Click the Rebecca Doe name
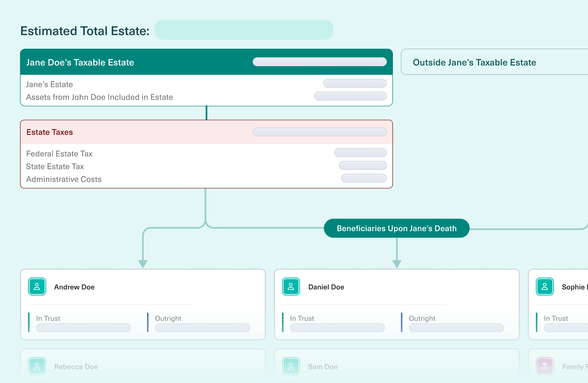Viewport: 588px width, 383px height. (x=76, y=367)
